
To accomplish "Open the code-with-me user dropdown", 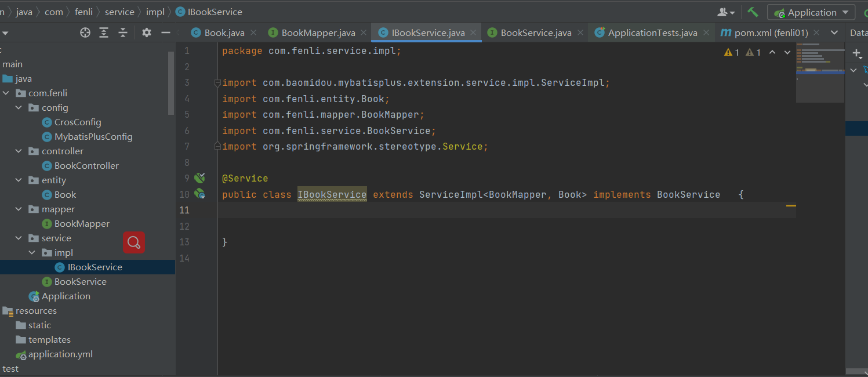I will pyautogui.click(x=726, y=12).
